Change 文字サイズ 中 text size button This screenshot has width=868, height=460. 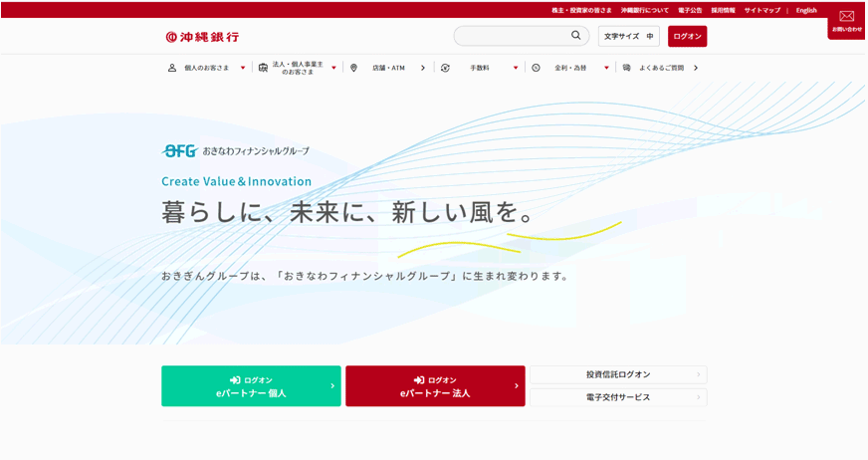point(628,37)
